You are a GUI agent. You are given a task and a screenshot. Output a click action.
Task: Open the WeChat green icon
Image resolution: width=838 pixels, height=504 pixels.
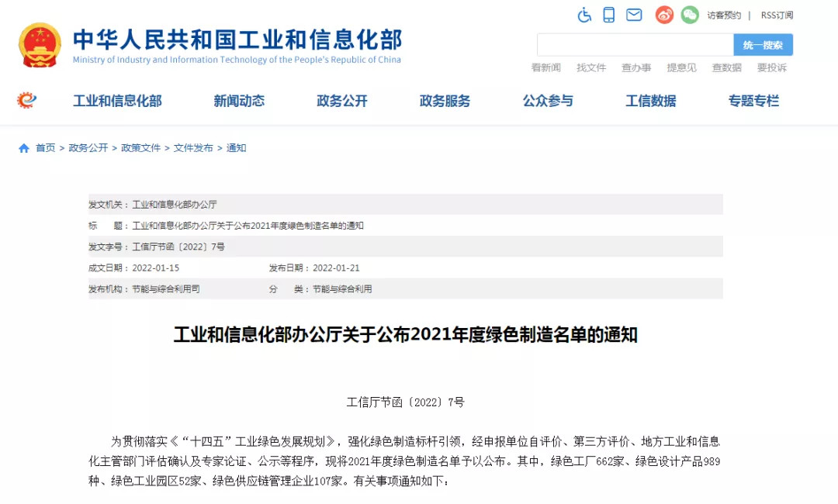click(x=690, y=15)
